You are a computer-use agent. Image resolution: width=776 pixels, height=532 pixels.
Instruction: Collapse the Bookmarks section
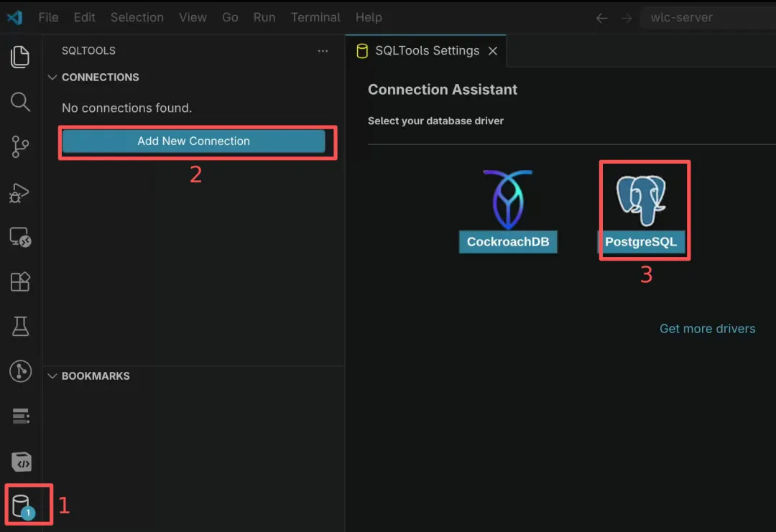coord(52,376)
